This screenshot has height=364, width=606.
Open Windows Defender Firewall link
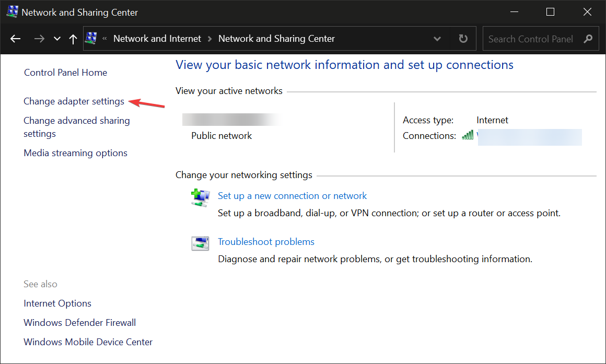tap(79, 323)
